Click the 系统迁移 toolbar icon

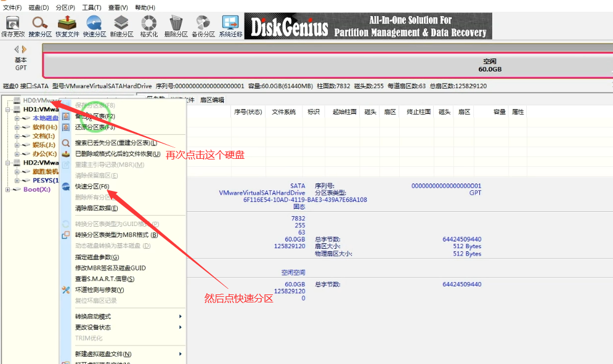(x=230, y=26)
